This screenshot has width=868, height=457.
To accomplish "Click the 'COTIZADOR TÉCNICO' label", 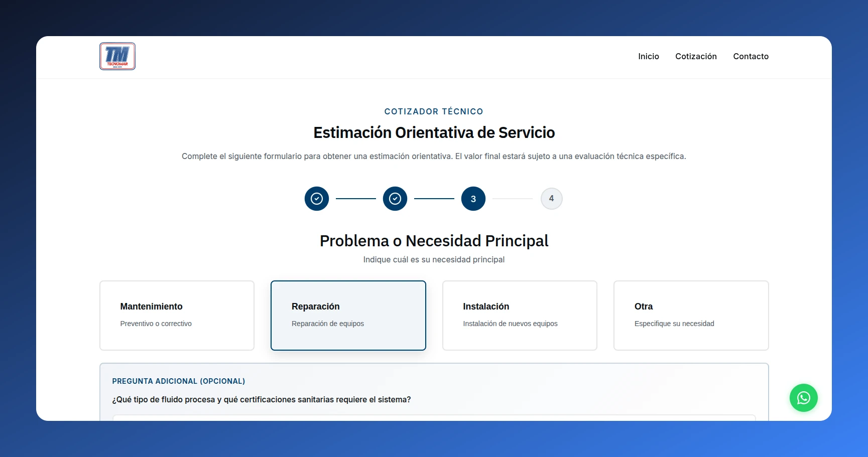I will 434,111.
